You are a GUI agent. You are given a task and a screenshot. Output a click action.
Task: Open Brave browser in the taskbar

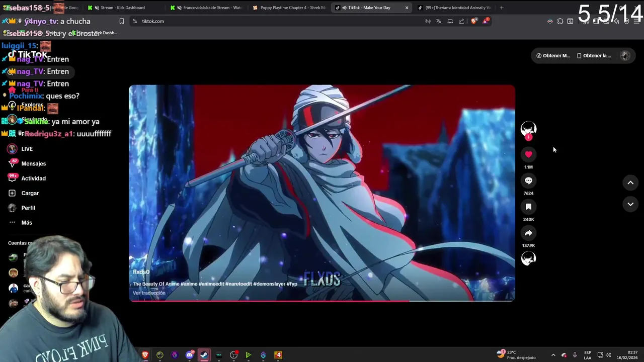[145, 355]
